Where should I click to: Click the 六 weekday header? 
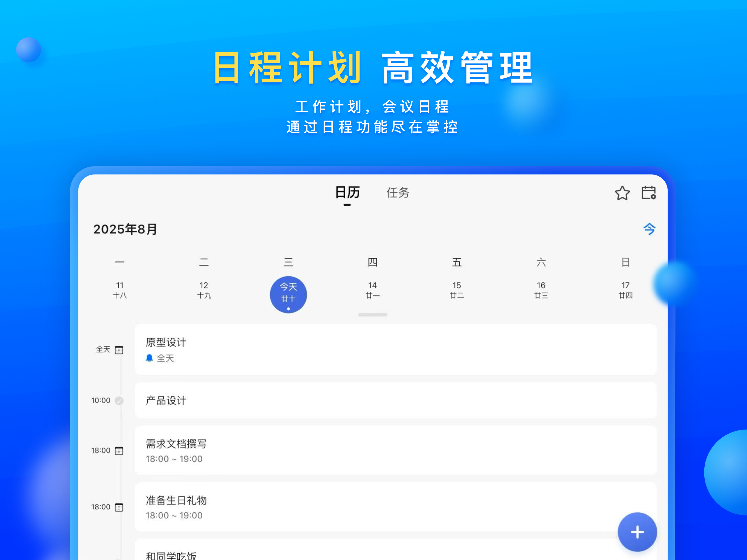coord(541,262)
